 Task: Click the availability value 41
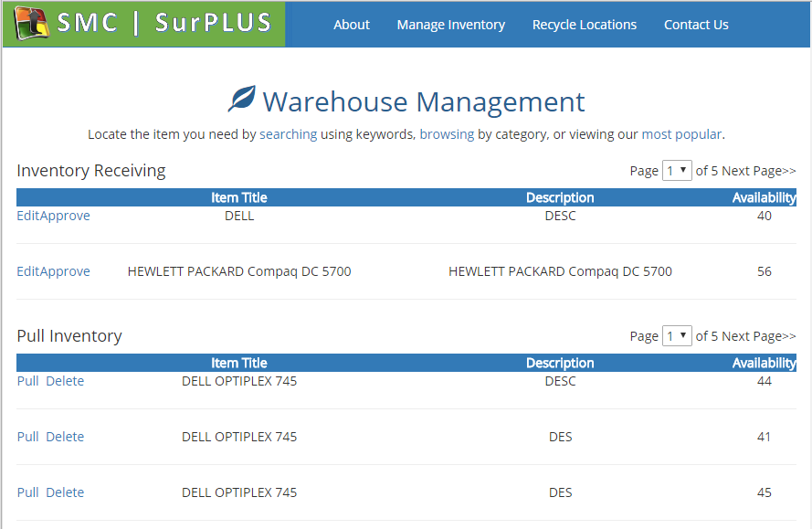pyautogui.click(x=765, y=436)
